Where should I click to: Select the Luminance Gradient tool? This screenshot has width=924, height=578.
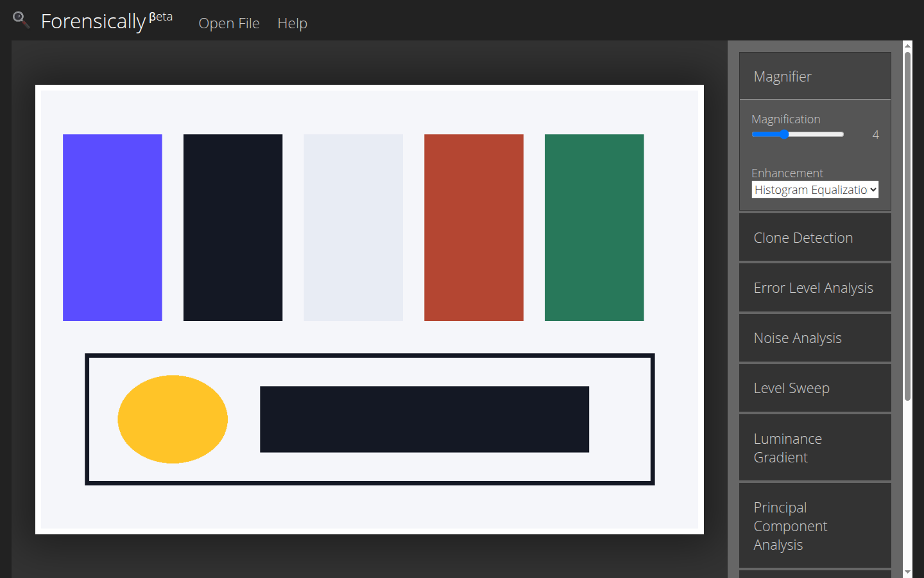pos(815,448)
